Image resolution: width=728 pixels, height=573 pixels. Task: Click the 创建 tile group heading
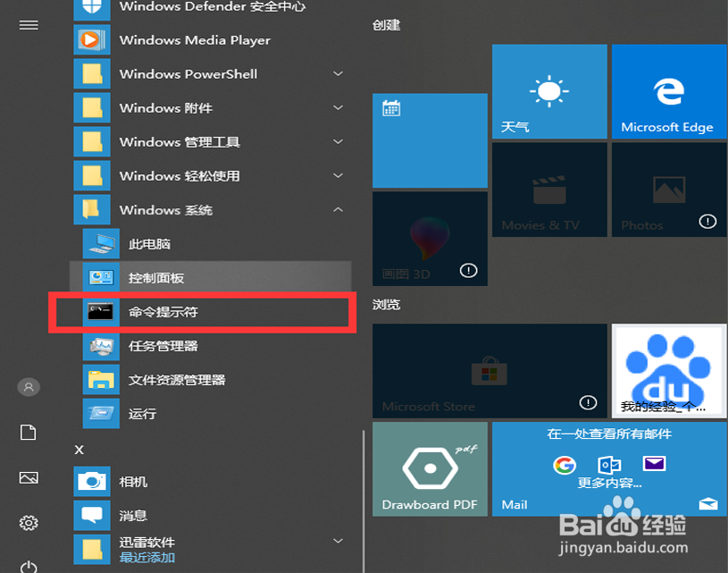pyautogui.click(x=386, y=25)
